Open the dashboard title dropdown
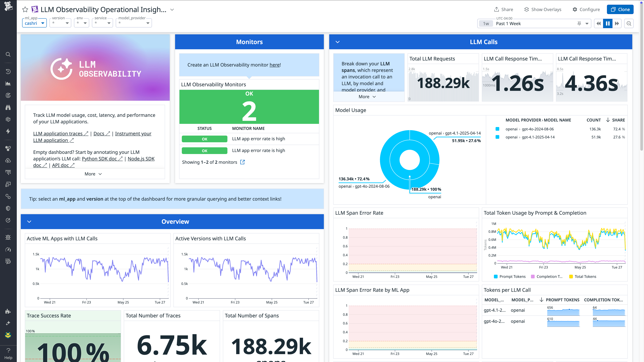 (172, 10)
